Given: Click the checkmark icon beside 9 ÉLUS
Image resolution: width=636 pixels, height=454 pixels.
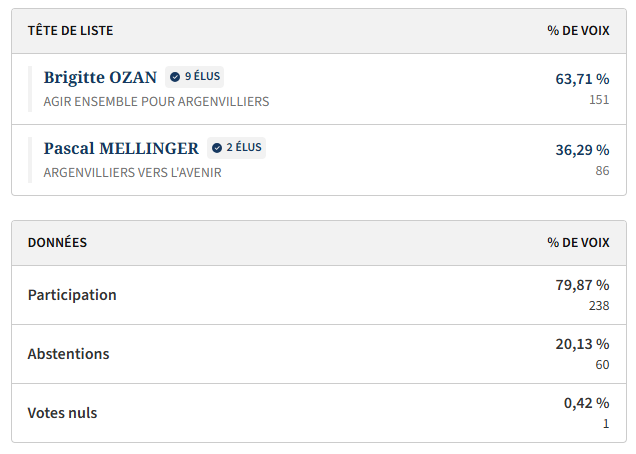Looking at the screenshot, I should coord(175,76).
